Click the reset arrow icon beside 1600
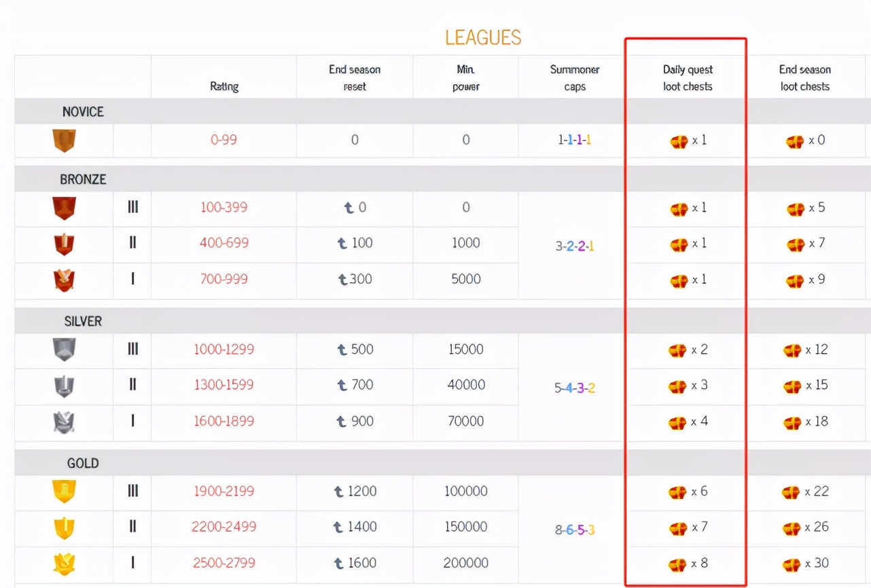Screen dimensions: 871x588 tap(338, 564)
